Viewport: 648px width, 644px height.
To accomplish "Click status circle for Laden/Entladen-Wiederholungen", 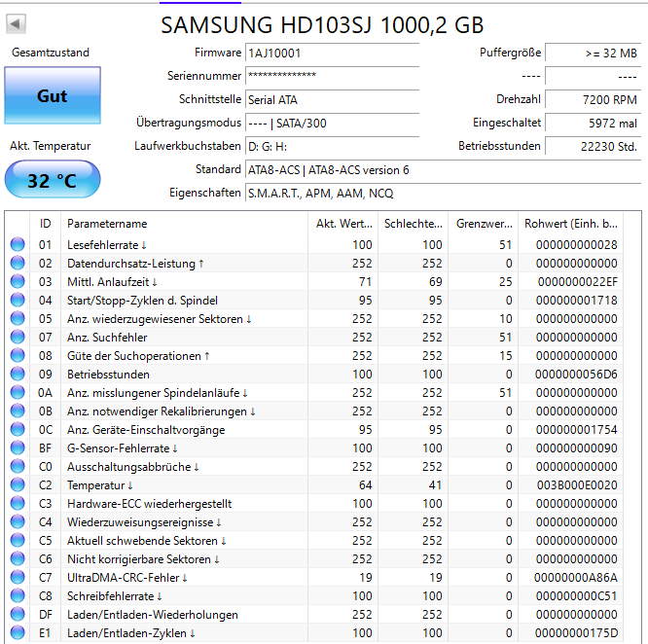I will point(18,614).
